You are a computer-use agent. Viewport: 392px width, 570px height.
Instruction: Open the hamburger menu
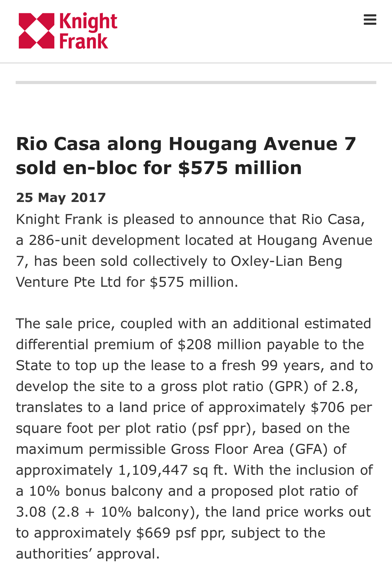[370, 20]
